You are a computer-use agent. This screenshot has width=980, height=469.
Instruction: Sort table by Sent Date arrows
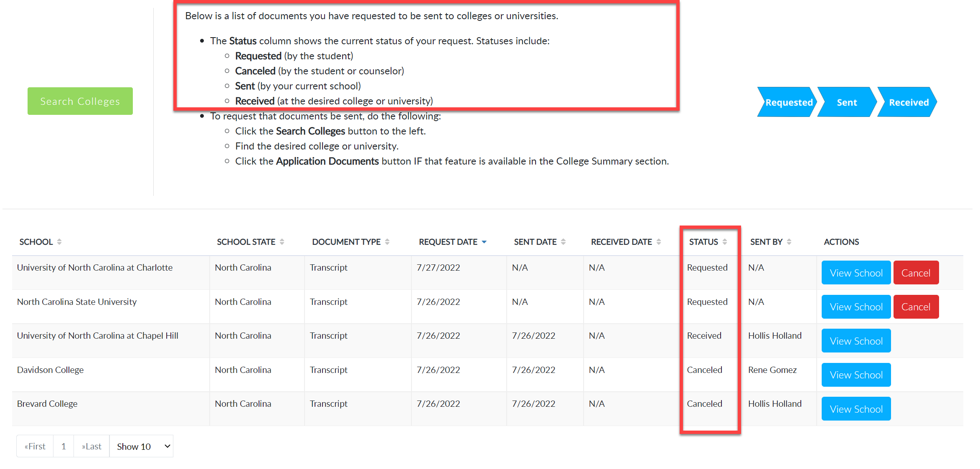pyautogui.click(x=563, y=242)
